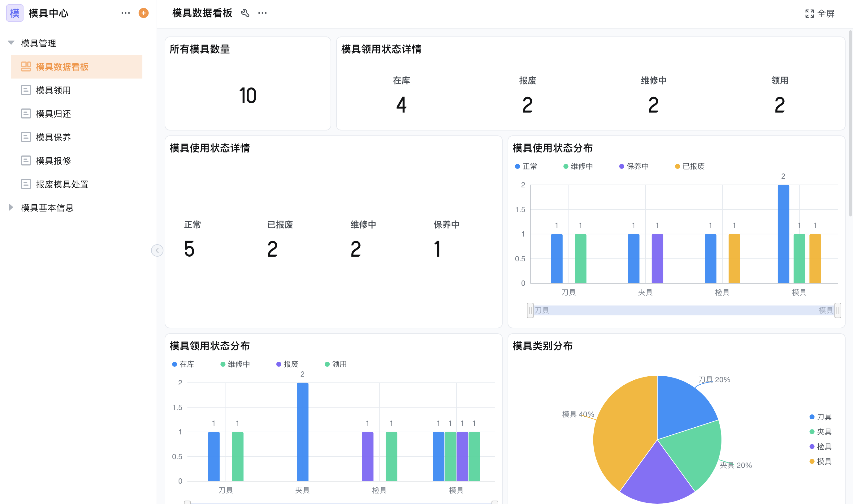The width and height of the screenshot is (853, 504).
Task: Click the 领用 label in 模具领用状态详情
Action: click(x=780, y=80)
